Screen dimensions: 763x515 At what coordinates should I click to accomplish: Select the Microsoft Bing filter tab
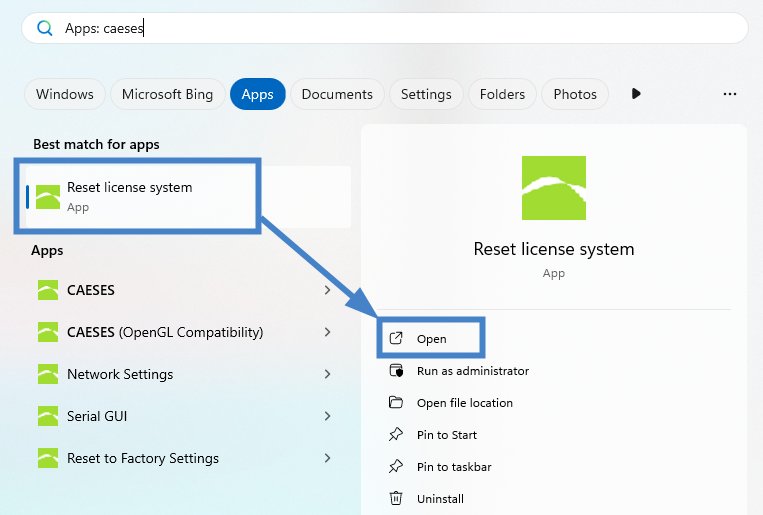point(167,94)
